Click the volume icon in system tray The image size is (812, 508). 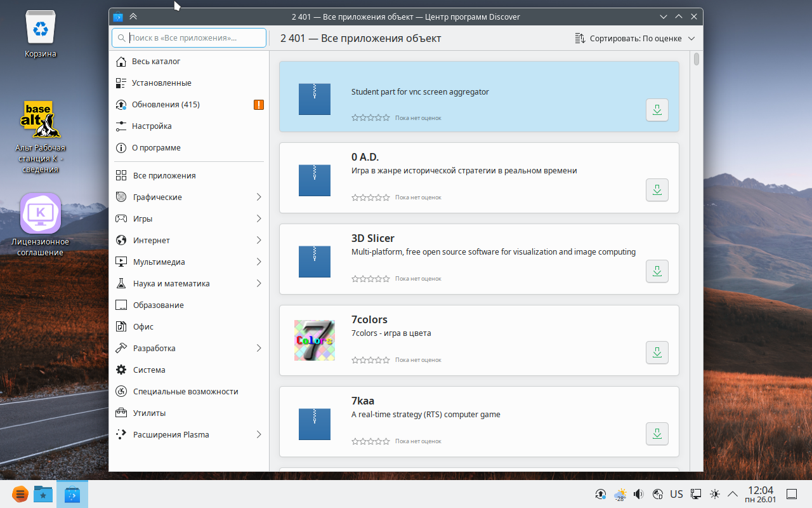(x=638, y=494)
